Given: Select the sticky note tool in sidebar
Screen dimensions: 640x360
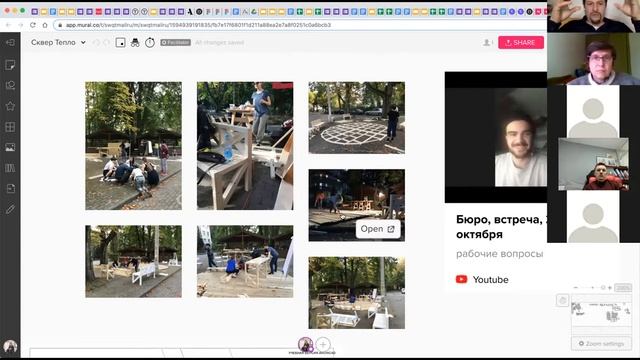Looking at the screenshot, I should coord(10,65).
